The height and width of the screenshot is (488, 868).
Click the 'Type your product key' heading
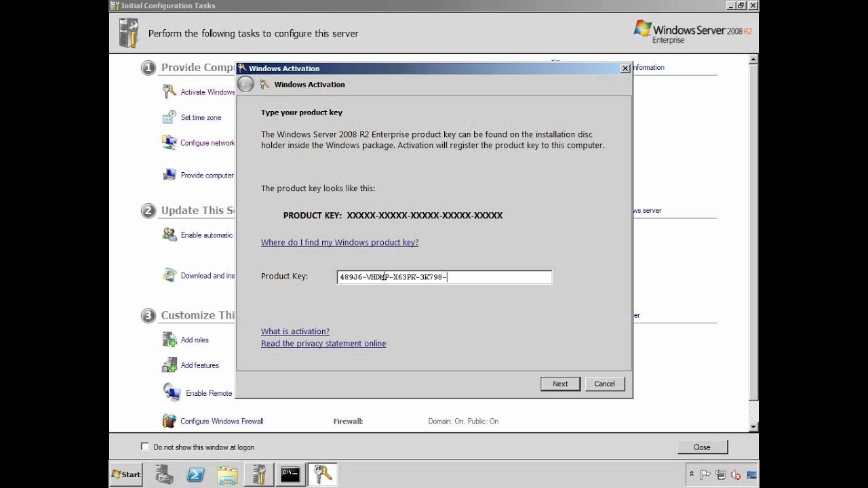coord(302,113)
